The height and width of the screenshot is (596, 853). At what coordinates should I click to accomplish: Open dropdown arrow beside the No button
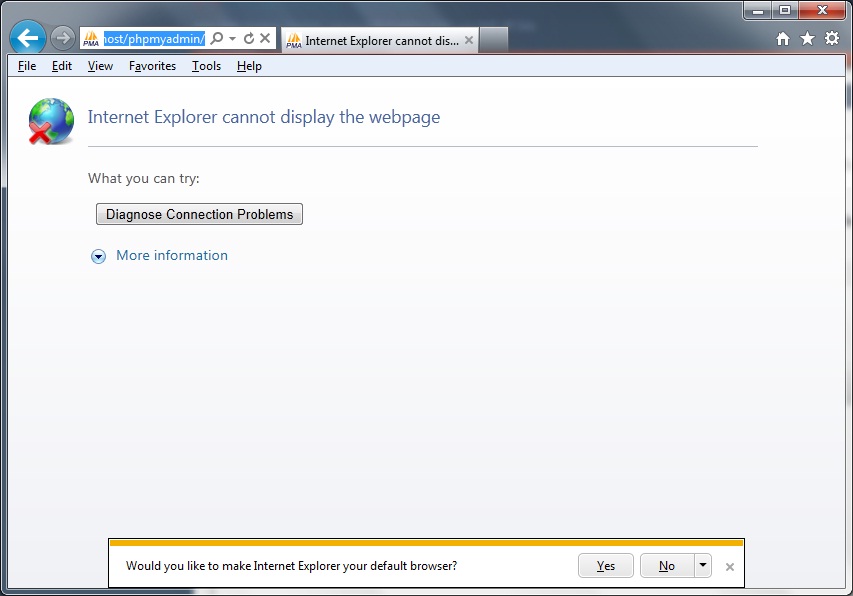[703, 566]
